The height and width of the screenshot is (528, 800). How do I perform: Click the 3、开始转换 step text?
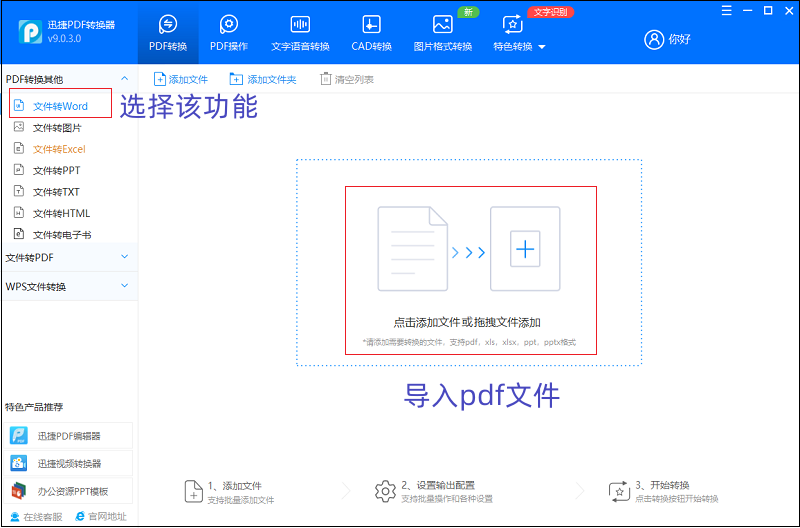pyautogui.click(x=662, y=485)
